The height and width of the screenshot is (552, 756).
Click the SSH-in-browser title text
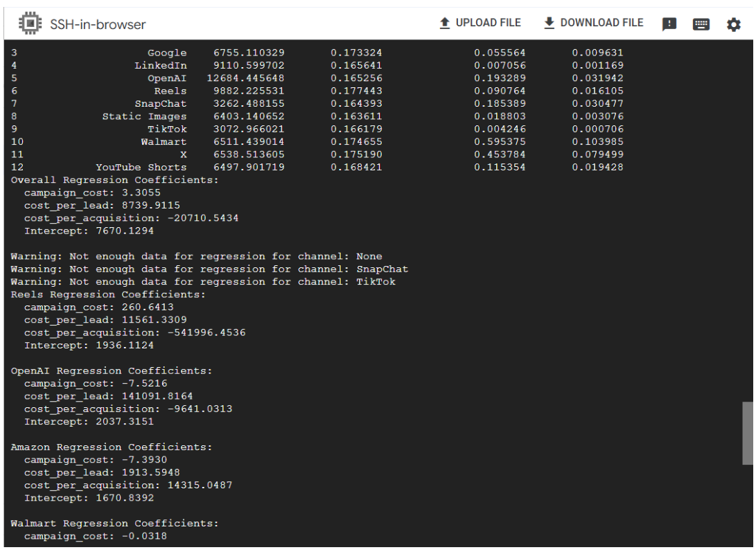tap(98, 24)
